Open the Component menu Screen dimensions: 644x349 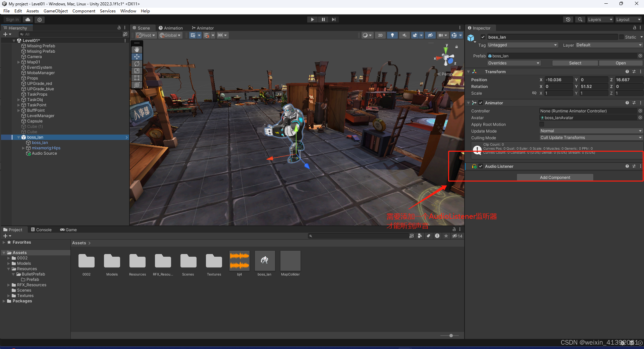(84, 11)
